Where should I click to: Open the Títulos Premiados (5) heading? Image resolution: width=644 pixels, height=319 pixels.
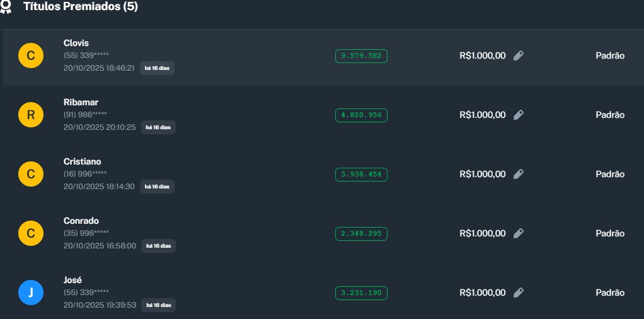(80, 7)
